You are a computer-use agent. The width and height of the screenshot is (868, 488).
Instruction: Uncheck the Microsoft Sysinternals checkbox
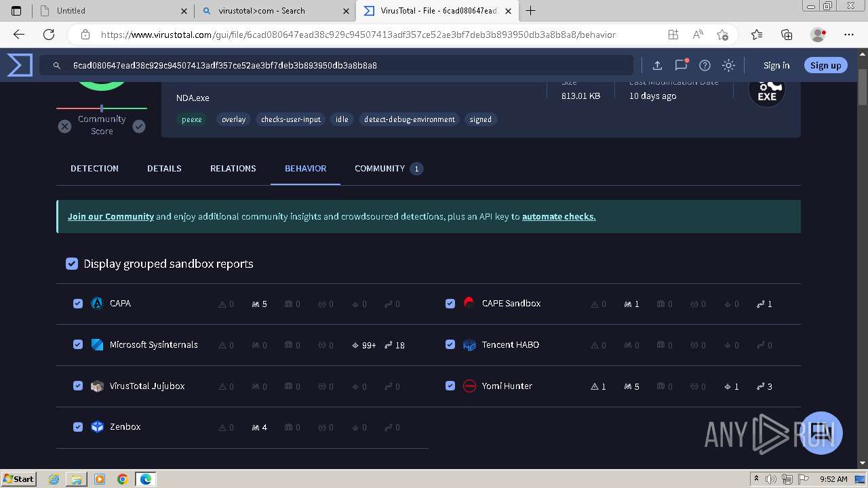point(78,344)
